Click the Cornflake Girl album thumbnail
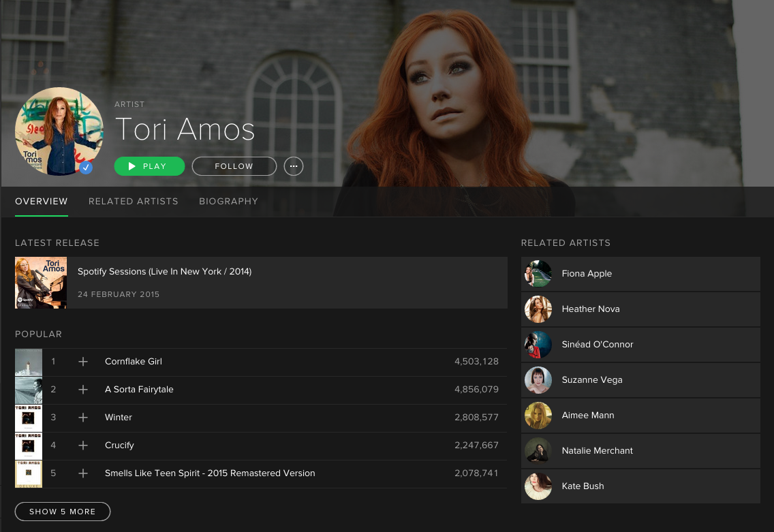 coord(29,362)
